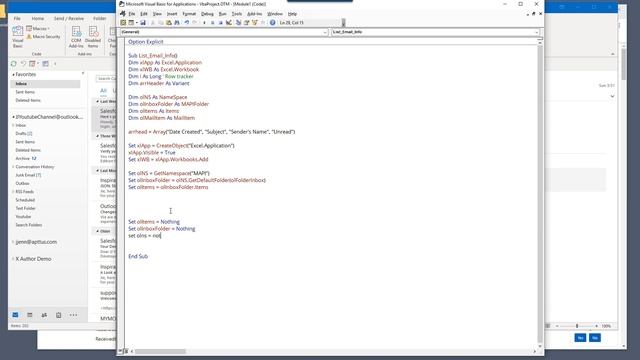Screen dimensions: 640x360
Task: Open the Tools menu in VBA editor
Action: [x=237, y=14]
